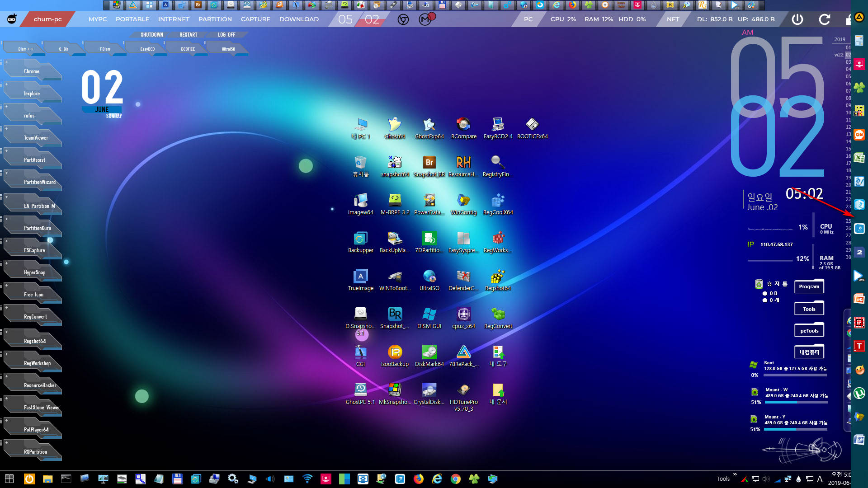Click Boot drive usage bar
The height and width of the screenshot is (488, 868).
pos(795,375)
